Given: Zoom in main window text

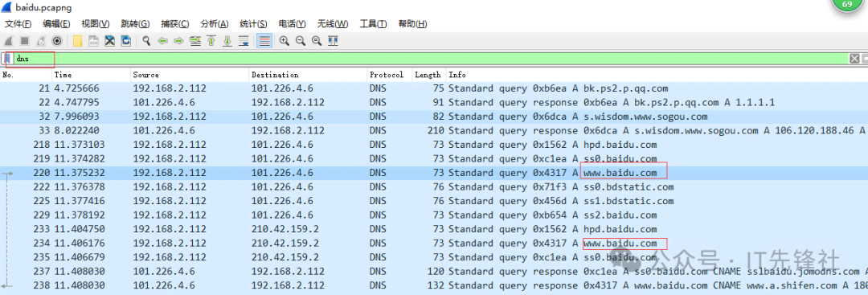Looking at the screenshot, I should pyautogui.click(x=285, y=41).
